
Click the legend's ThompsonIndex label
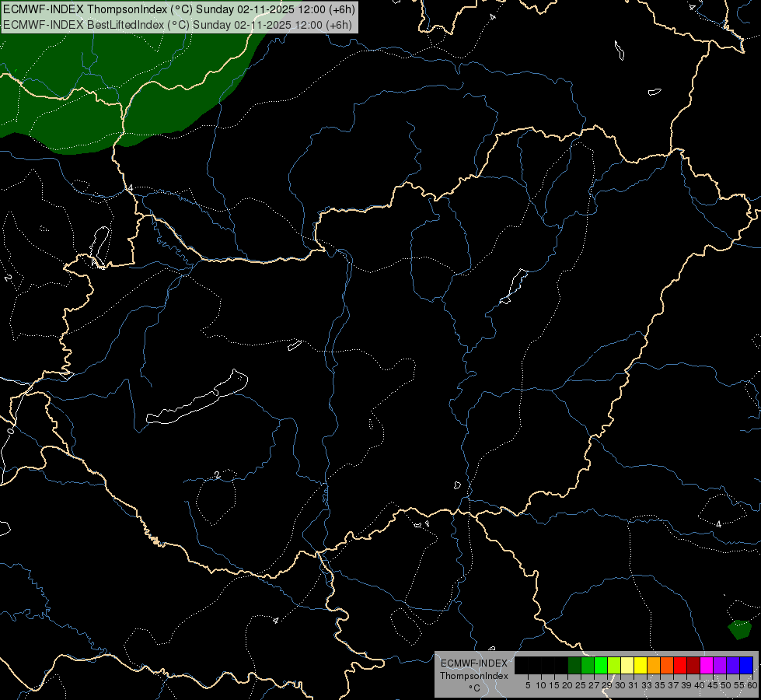coord(473,676)
